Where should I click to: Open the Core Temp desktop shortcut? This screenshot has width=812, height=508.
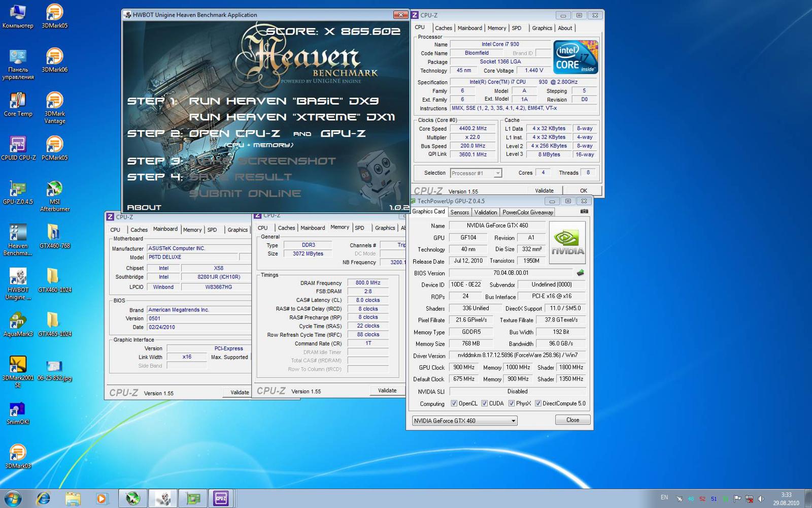click(18, 105)
